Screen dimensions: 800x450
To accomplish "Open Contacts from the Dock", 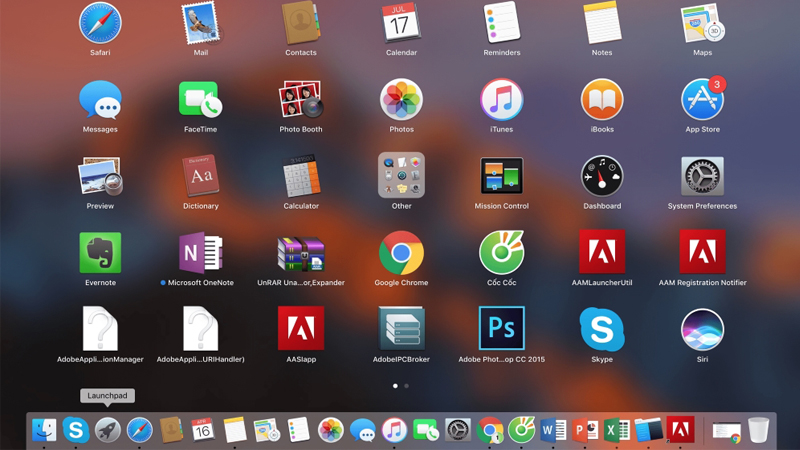I will [x=171, y=430].
